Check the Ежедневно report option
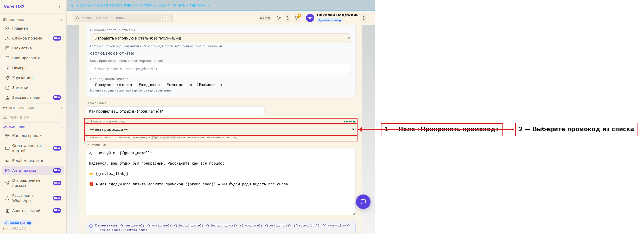 click(136, 85)
